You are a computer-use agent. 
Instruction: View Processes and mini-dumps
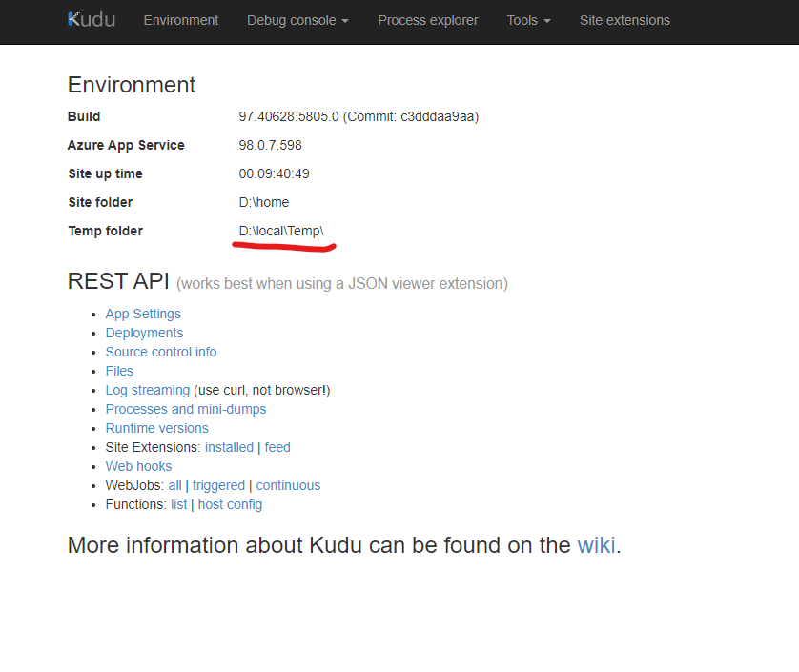click(185, 409)
